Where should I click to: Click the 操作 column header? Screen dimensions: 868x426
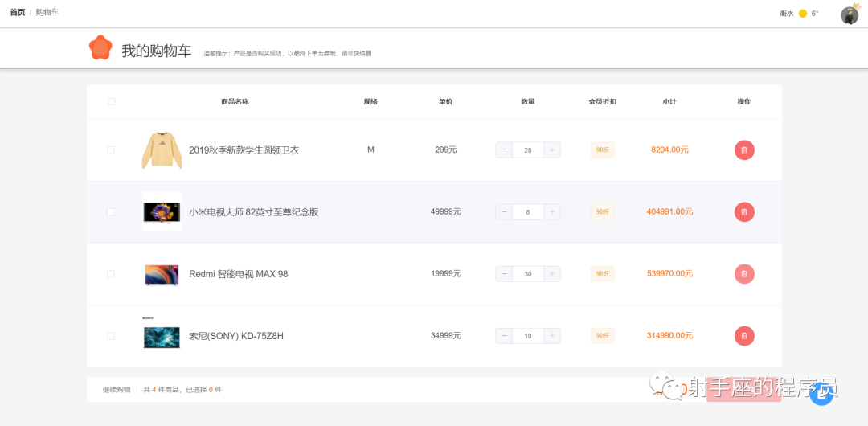(744, 102)
